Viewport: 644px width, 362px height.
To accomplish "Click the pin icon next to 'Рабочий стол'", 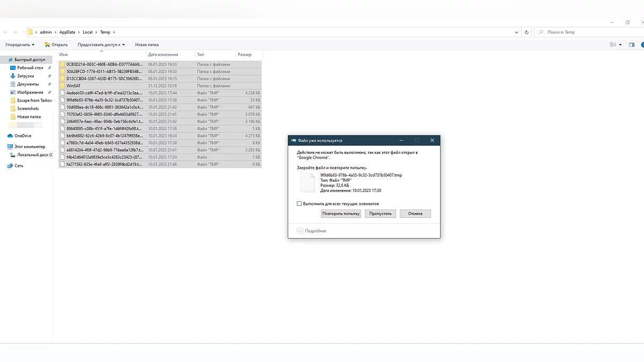I will tap(49, 68).
